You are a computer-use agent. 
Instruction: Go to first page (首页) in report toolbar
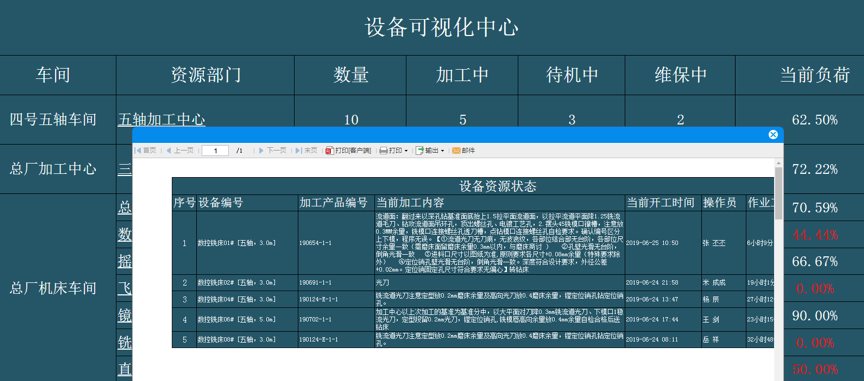pyautogui.click(x=145, y=150)
